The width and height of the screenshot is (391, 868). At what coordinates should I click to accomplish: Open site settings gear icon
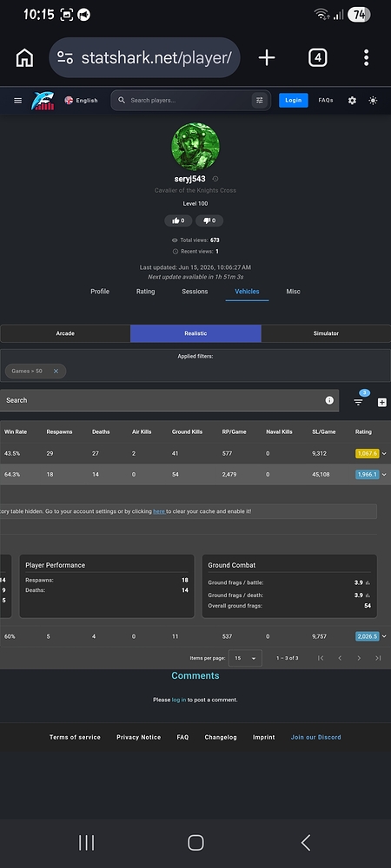point(352,100)
